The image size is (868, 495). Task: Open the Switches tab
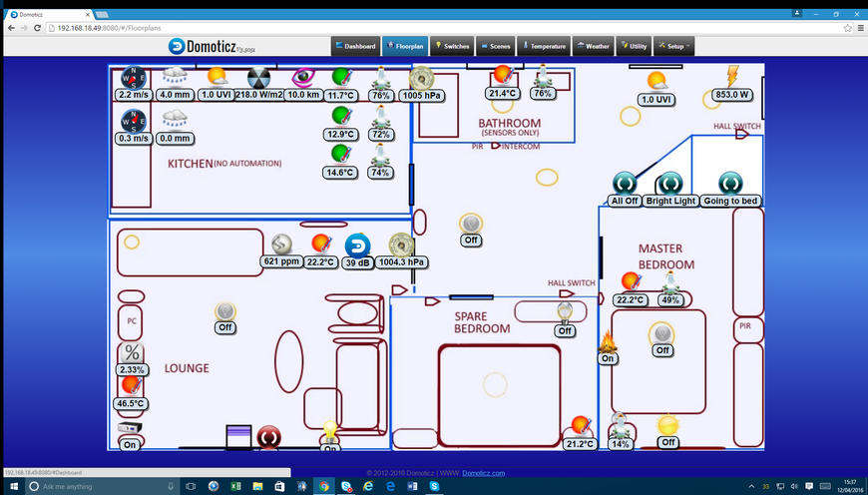(x=452, y=46)
